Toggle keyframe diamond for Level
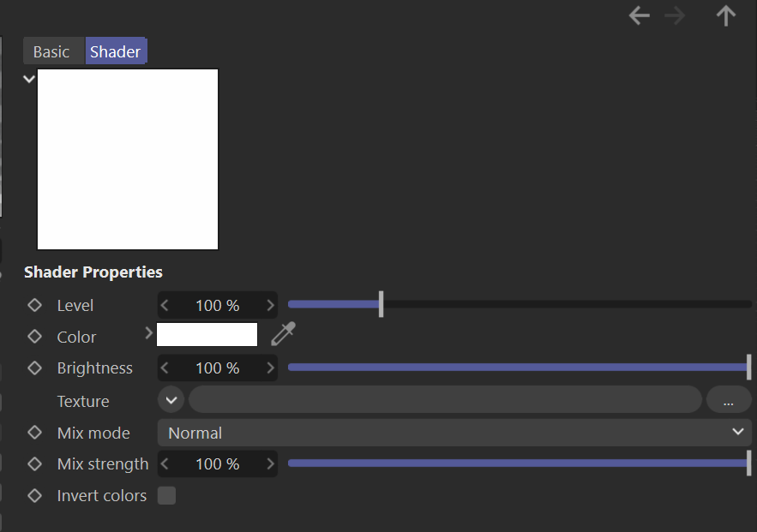757x532 pixels. coord(35,305)
